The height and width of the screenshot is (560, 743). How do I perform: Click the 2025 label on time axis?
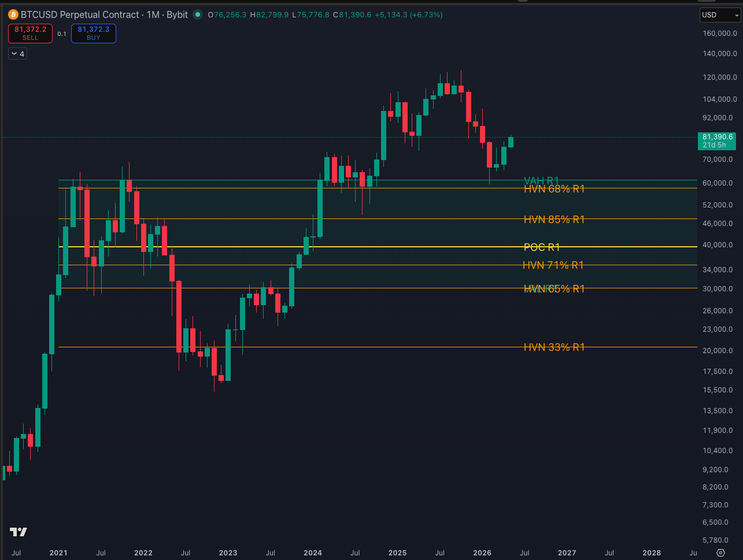397,553
